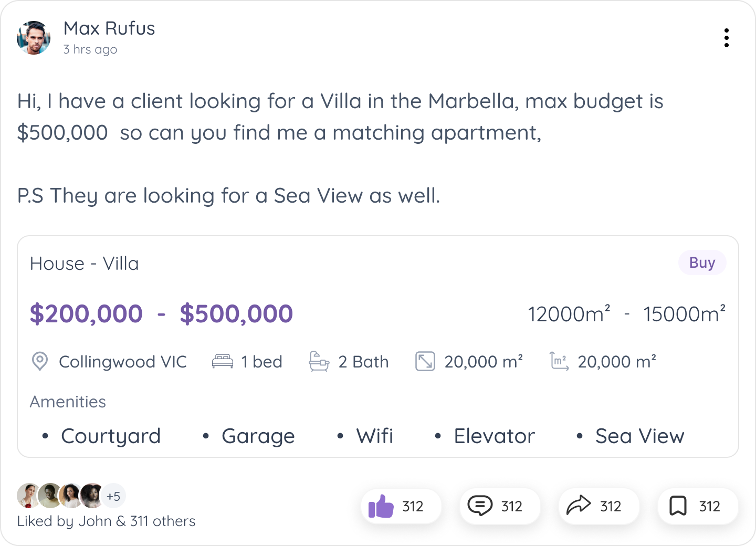Open the three-dot post options menu
The width and height of the screenshot is (756, 546).
coord(726,38)
